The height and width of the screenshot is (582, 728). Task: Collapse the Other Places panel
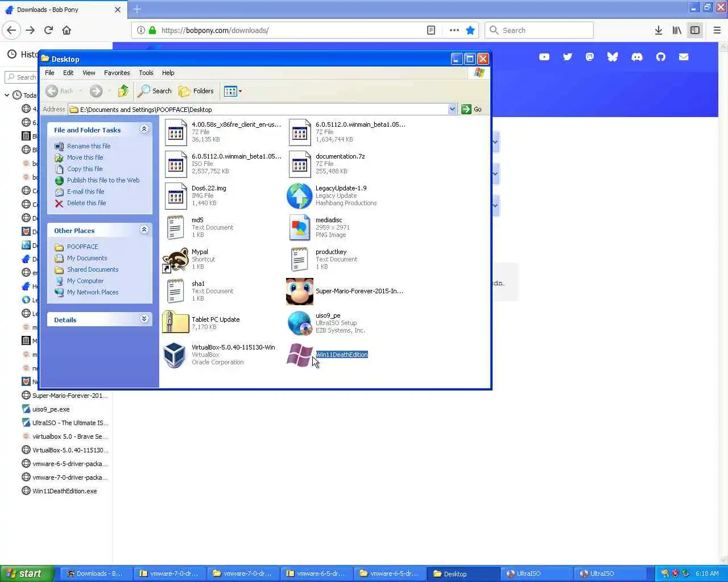144,230
